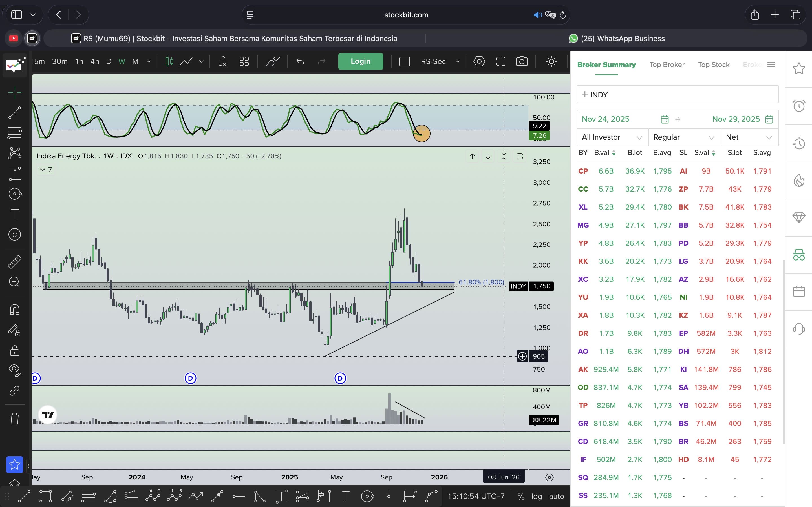This screenshot has width=812, height=507.
Task: Toggle hide all drawings eye icon
Action: pyautogui.click(x=14, y=370)
